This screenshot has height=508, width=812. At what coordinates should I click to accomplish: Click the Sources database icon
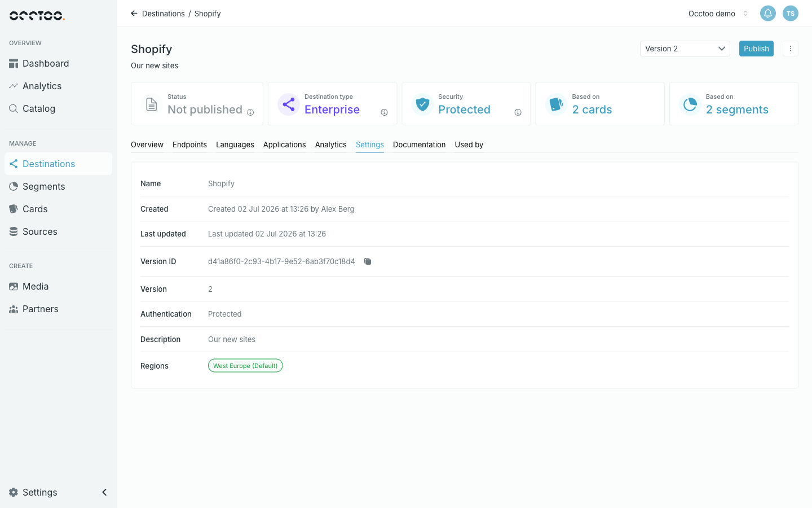[14, 232]
